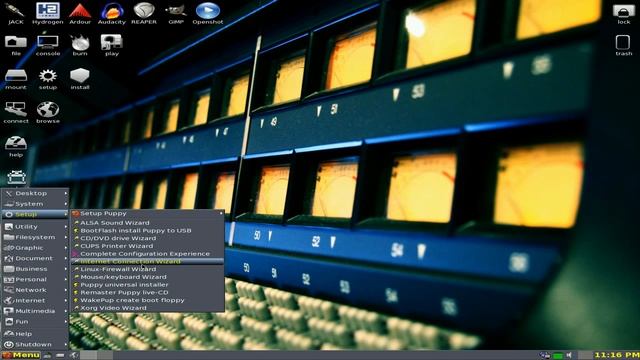Launch Mouse/keyboard Wizard
The image size is (640, 360).
(x=147, y=277)
